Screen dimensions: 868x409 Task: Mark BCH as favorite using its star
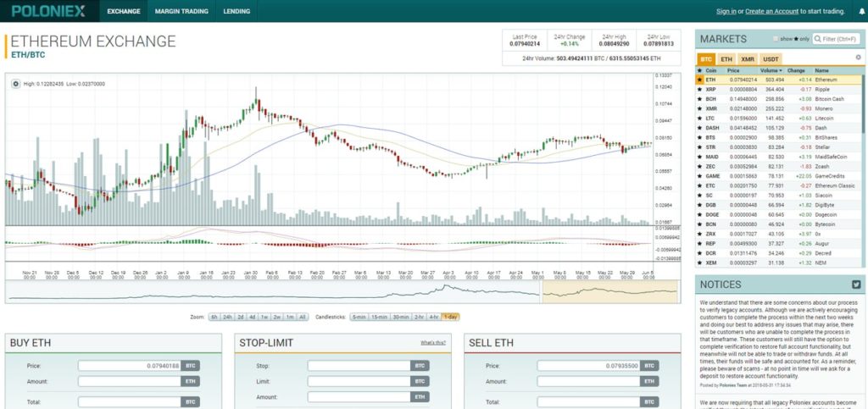pyautogui.click(x=699, y=98)
